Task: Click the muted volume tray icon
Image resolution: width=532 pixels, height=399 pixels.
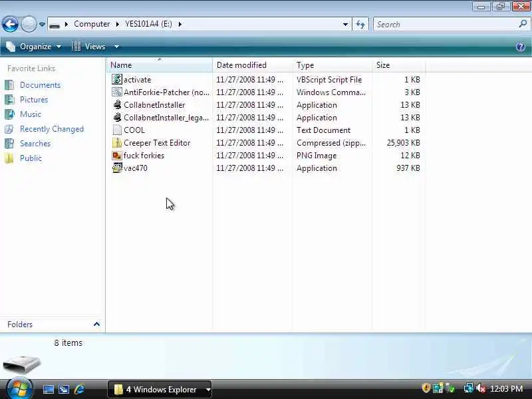Action: click(481, 388)
